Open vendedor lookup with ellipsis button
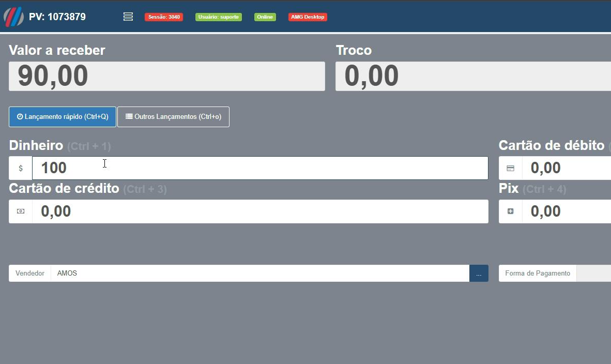This screenshot has width=611, height=364. pyautogui.click(x=479, y=274)
